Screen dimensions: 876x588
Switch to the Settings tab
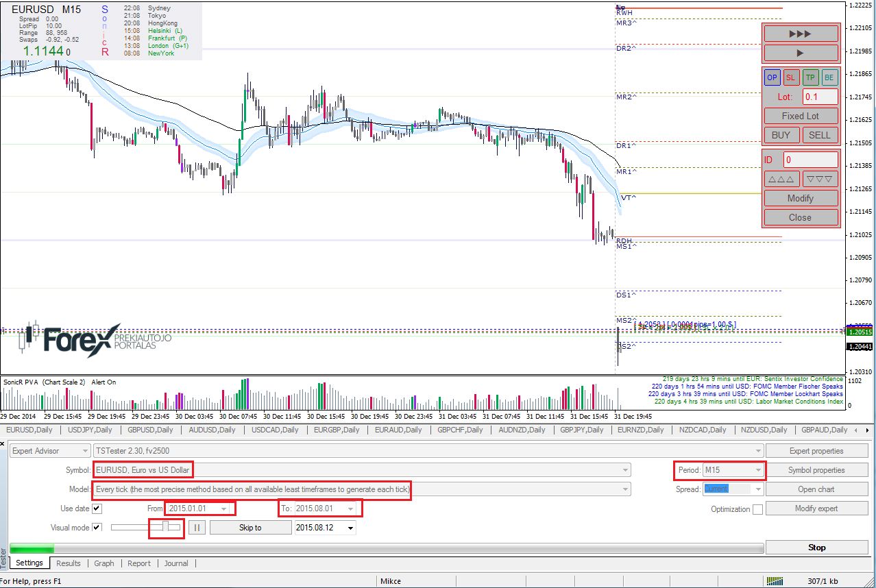[29, 563]
